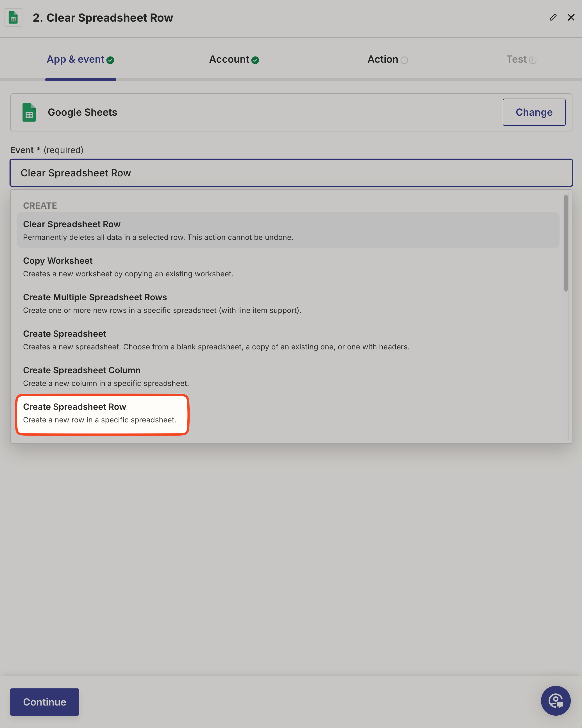Click the Continue button
Image resolution: width=582 pixels, height=728 pixels.
[x=45, y=702]
